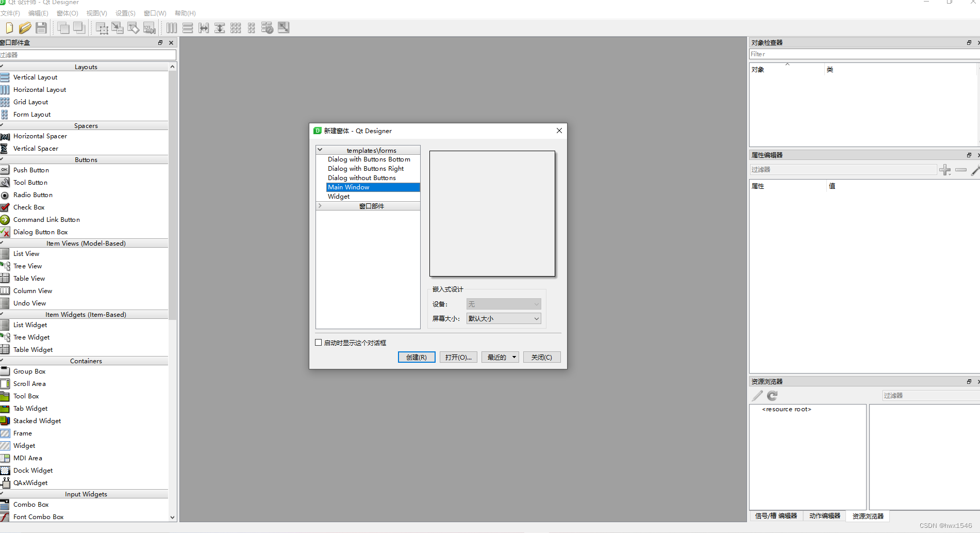Screen dimensions: 980x533
Task: Float the widget box panel
Action: (160, 43)
